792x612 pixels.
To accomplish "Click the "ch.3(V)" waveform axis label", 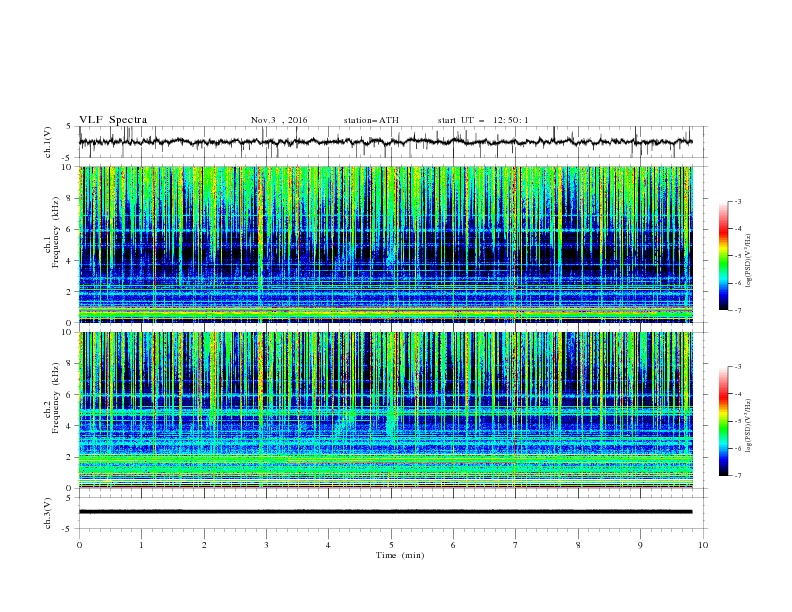I will pyautogui.click(x=48, y=513).
